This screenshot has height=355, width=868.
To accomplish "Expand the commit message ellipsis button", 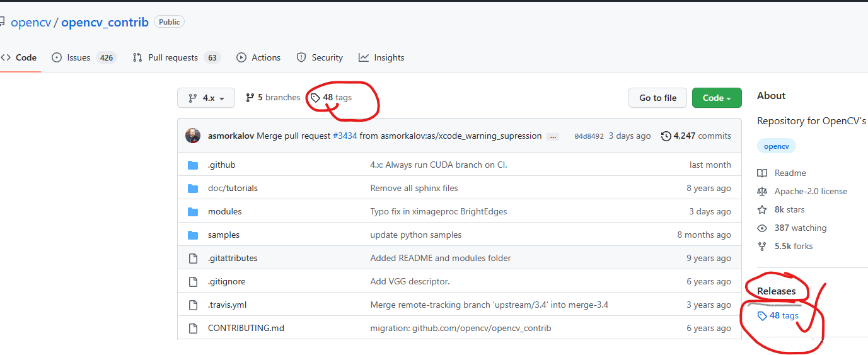I will (553, 136).
